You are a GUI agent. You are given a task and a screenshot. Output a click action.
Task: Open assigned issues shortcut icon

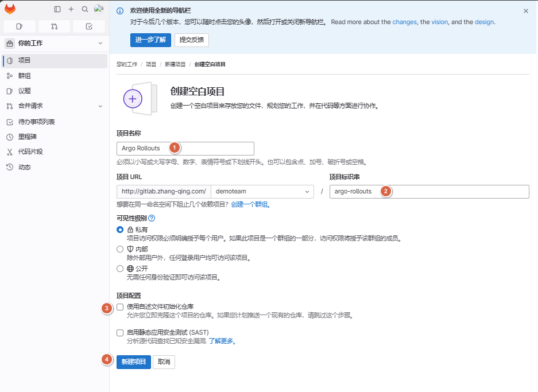tap(20, 26)
